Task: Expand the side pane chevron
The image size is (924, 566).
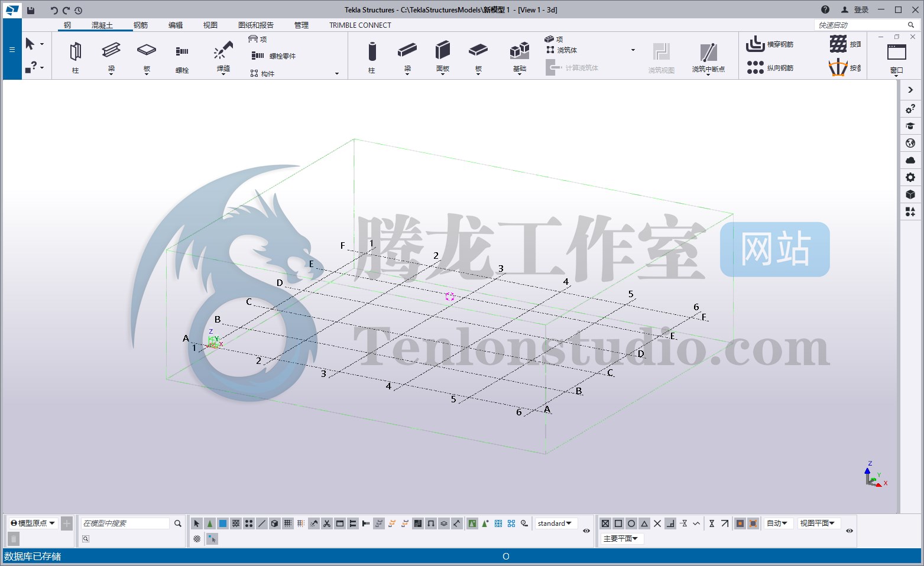Action: click(910, 90)
